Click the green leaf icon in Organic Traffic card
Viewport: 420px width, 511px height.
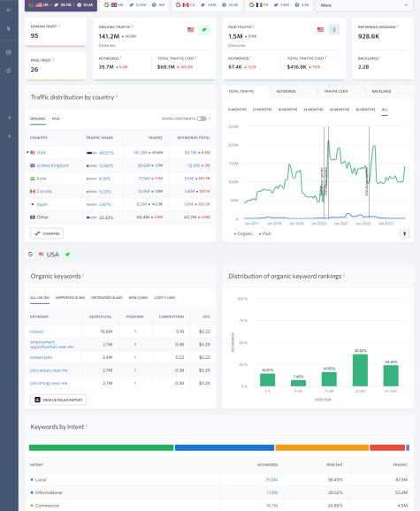pos(204,30)
